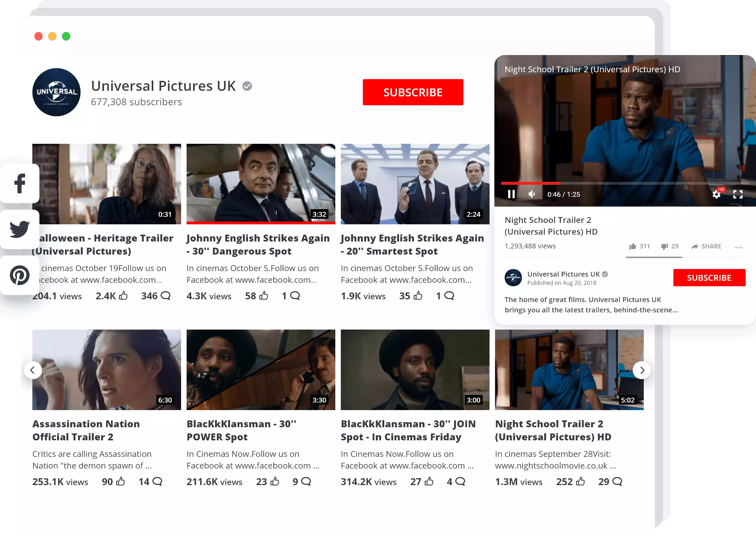
Task: Click the video overlay title in player
Action: 592,69
